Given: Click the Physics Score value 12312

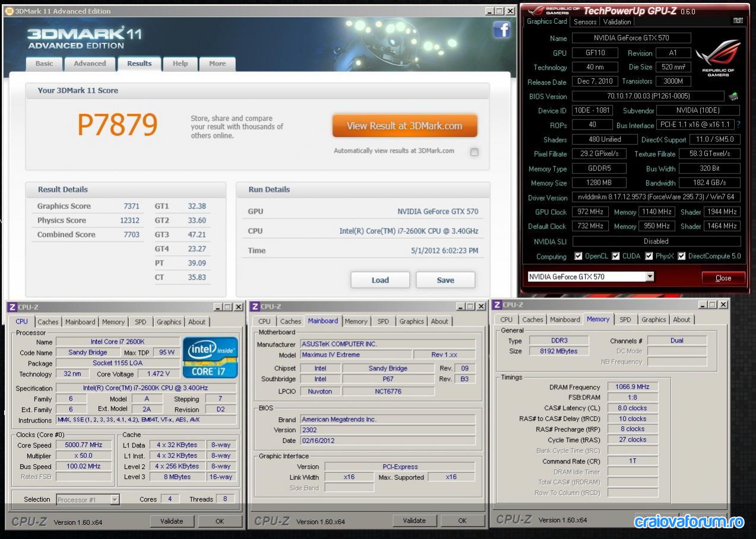Looking at the screenshot, I should (129, 220).
